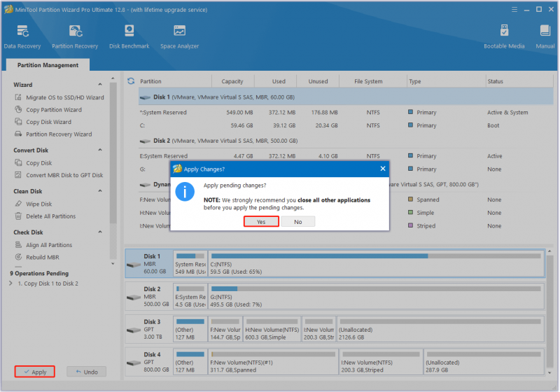The height and width of the screenshot is (392, 560).
Task: Refresh the partition list
Action: pyautogui.click(x=131, y=81)
